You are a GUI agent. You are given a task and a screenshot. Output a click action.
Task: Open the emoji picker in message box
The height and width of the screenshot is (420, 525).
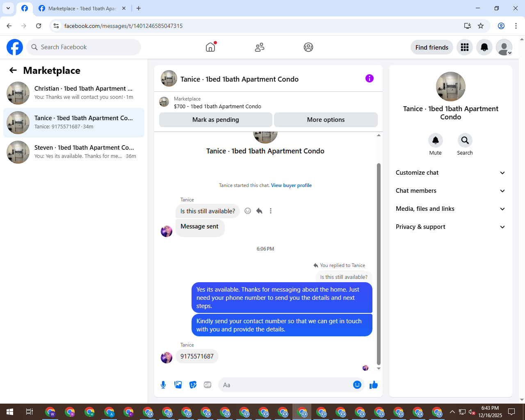click(x=357, y=385)
